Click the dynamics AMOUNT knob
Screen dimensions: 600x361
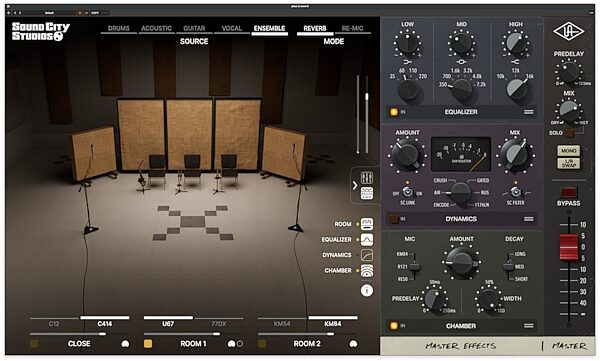[407, 155]
